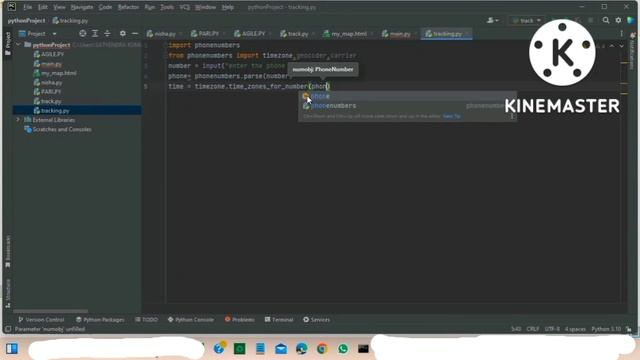Open the VCS menu
Image resolution: width=640 pixels, height=360 pixels.
pyautogui.click(x=184, y=7)
